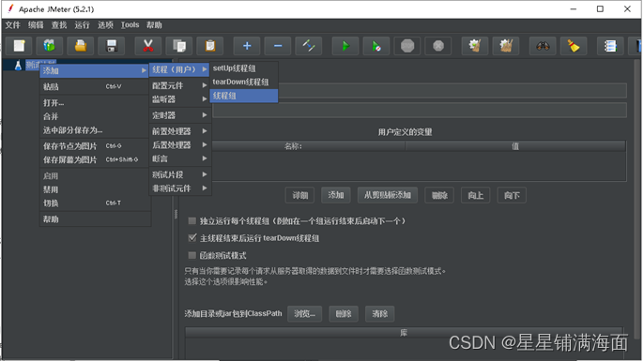Open the 文件 menu
The width and height of the screenshot is (644, 361).
(13, 25)
